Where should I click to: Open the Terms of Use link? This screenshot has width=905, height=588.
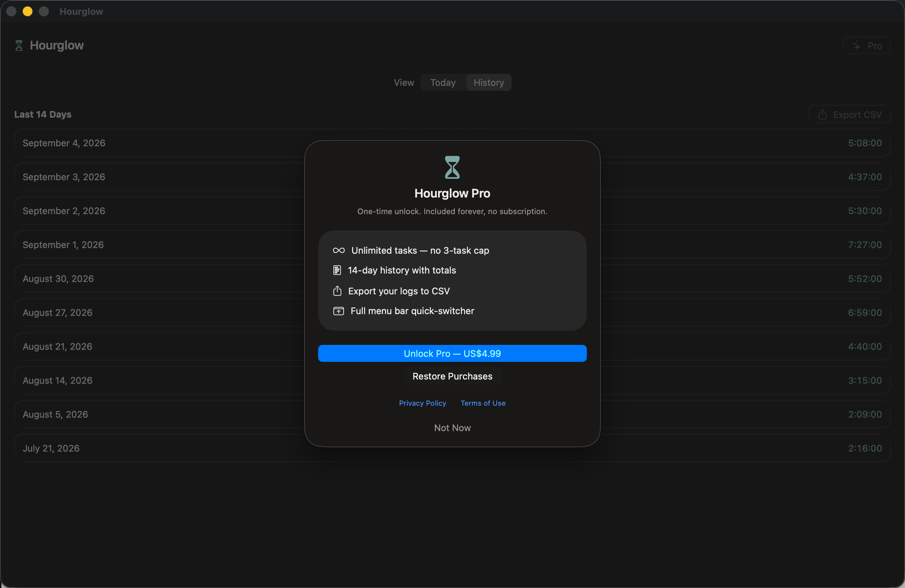pyautogui.click(x=483, y=403)
